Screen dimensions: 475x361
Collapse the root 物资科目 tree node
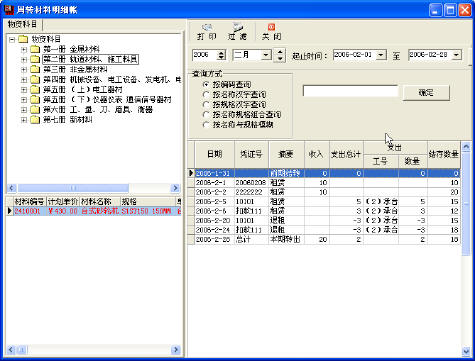click(x=12, y=40)
